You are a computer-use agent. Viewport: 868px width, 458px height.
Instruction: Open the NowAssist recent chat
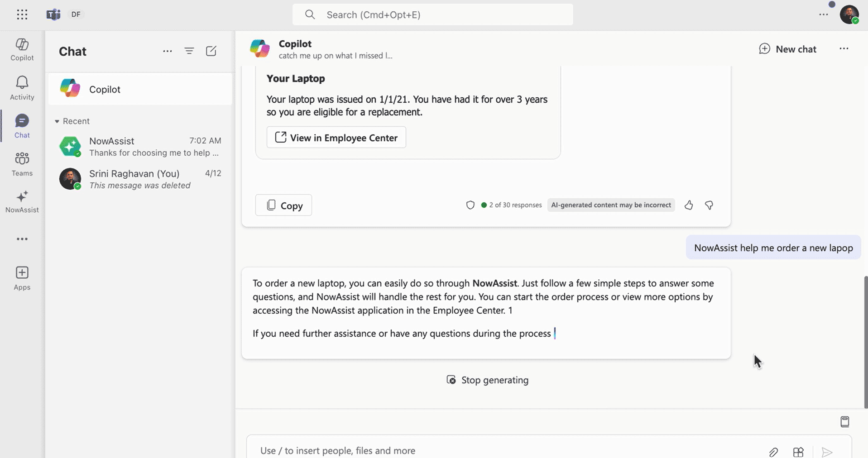(x=140, y=147)
